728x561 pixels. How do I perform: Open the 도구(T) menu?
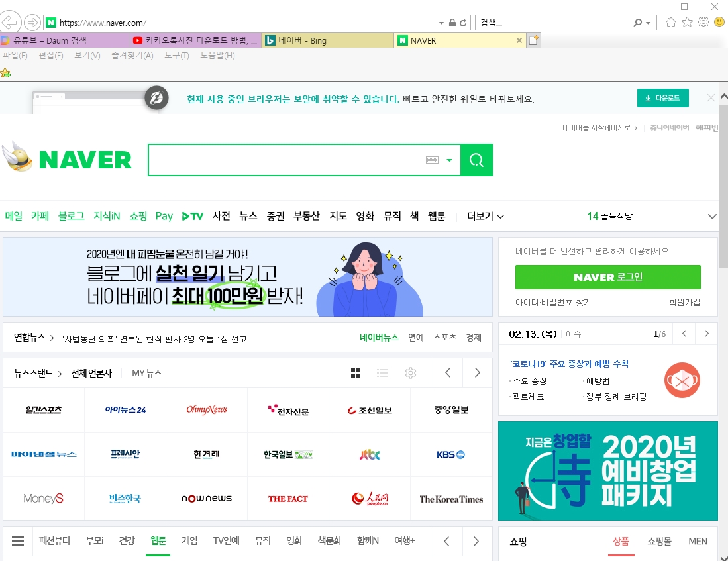[x=177, y=55]
